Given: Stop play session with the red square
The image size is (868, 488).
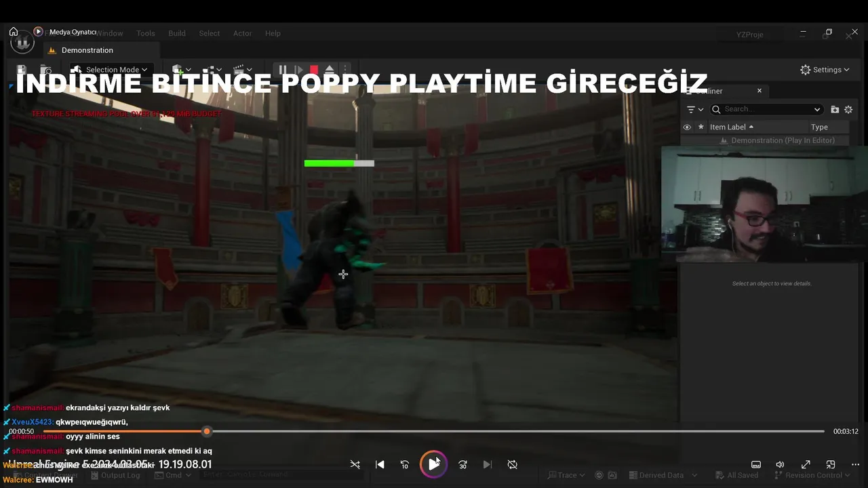Looking at the screenshot, I should click(314, 70).
